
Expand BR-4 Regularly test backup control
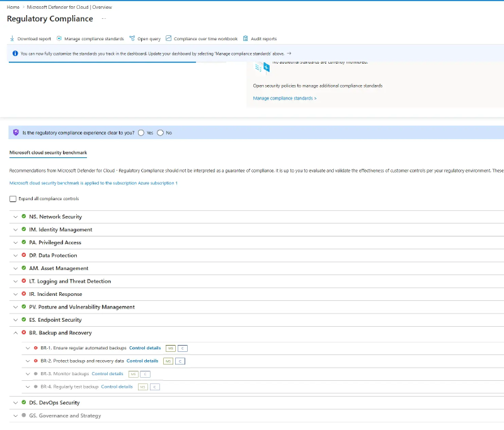click(28, 387)
